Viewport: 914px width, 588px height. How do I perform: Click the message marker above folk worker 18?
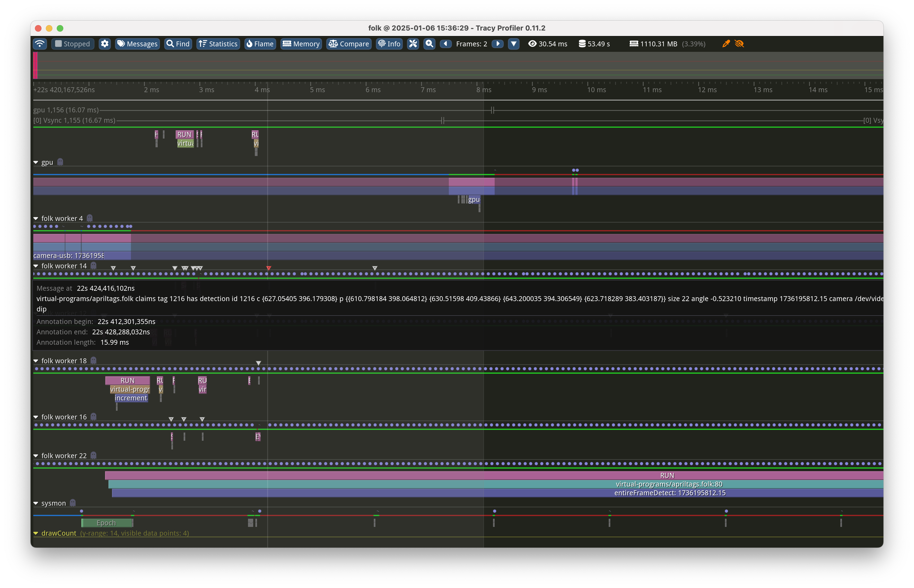[259, 363]
